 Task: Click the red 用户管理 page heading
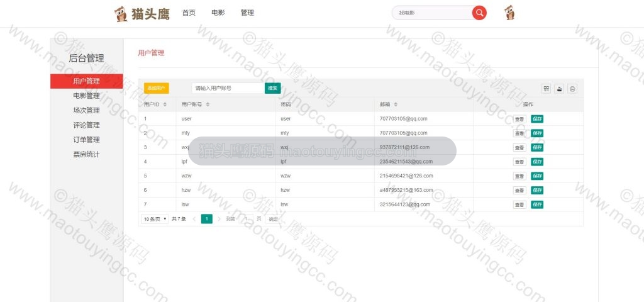(x=151, y=53)
